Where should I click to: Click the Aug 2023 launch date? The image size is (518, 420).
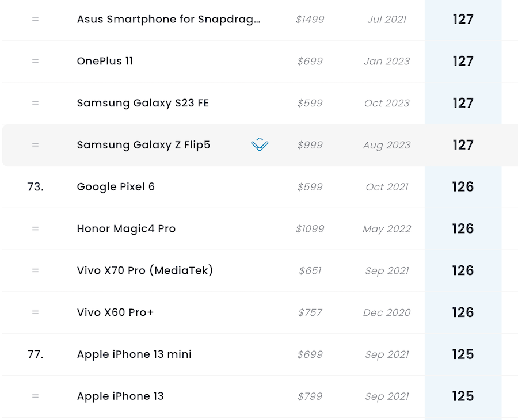[387, 145]
